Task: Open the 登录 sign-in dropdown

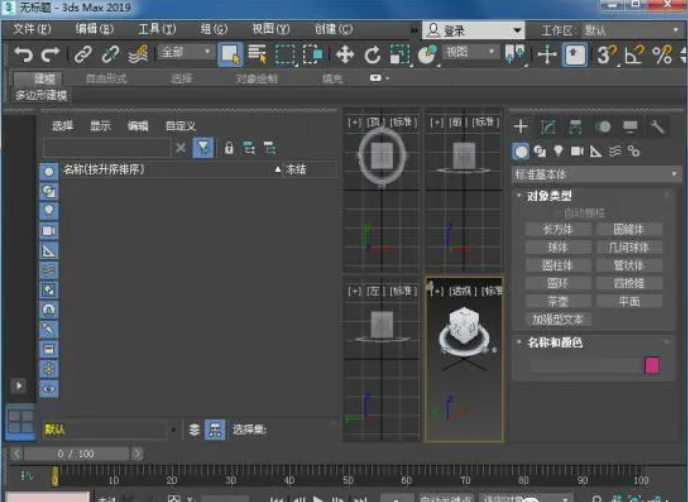Action: pos(473,30)
